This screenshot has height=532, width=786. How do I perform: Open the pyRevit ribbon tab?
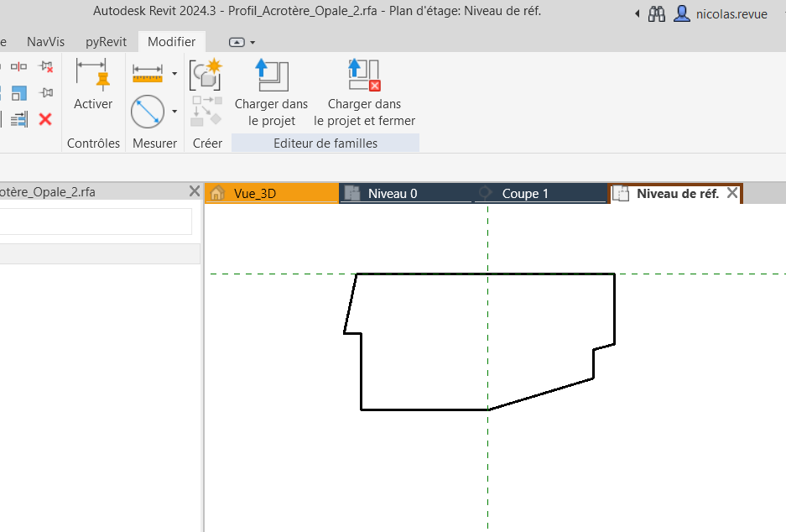tap(106, 42)
